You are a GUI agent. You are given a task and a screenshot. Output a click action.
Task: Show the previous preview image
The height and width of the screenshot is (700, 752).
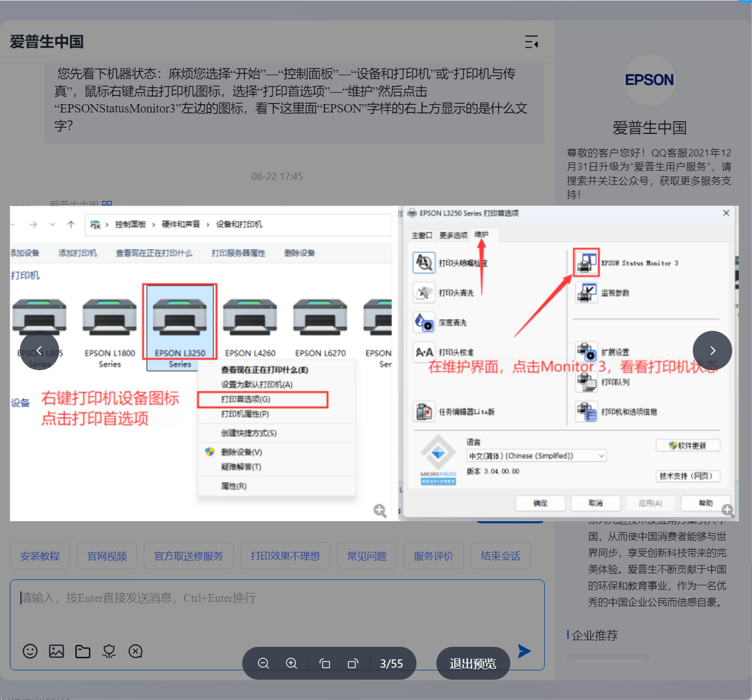39,351
